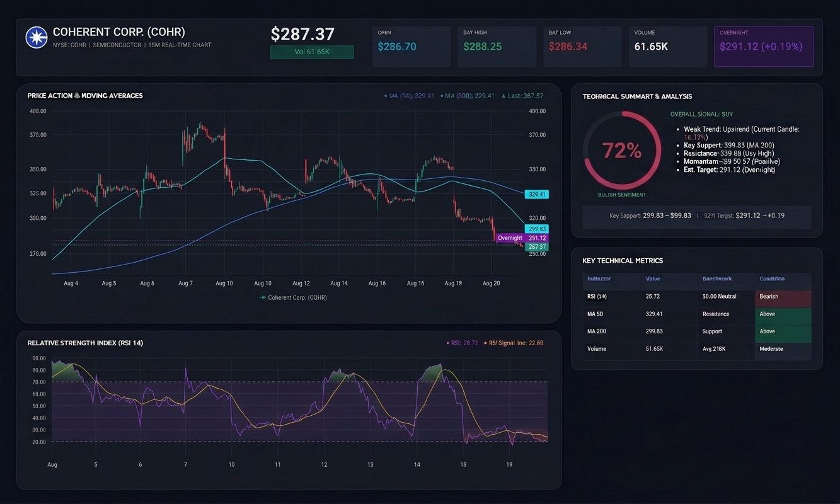
Task: Click the Value column header in metrics table
Action: tap(653, 278)
